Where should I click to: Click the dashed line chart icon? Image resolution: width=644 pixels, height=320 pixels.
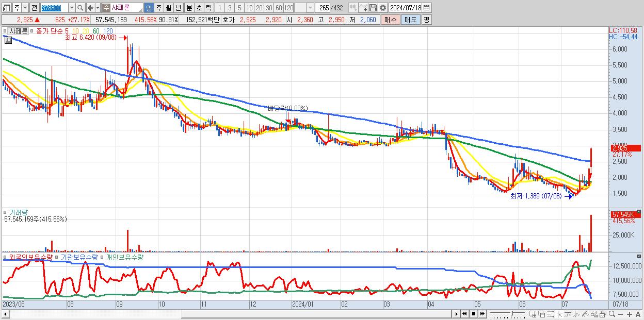(x=550, y=314)
